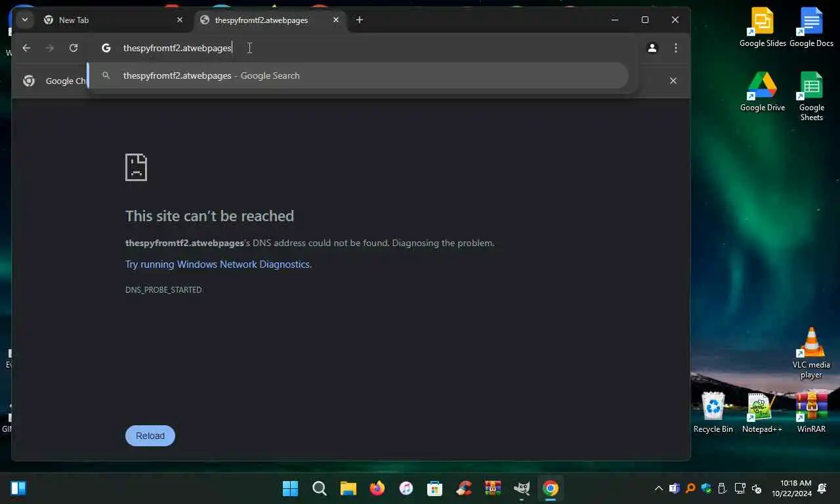This screenshot has width=840, height=504.
Task: Open Windows Security shield tray icon
Action: pyautogui.click(x=706, y=489)
